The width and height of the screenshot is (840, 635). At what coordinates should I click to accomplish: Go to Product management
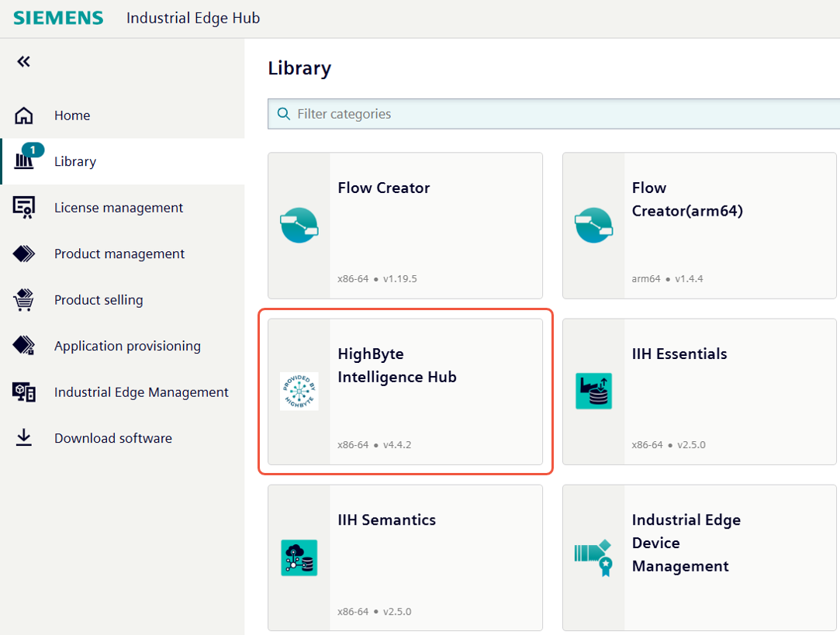pos(122,254)
